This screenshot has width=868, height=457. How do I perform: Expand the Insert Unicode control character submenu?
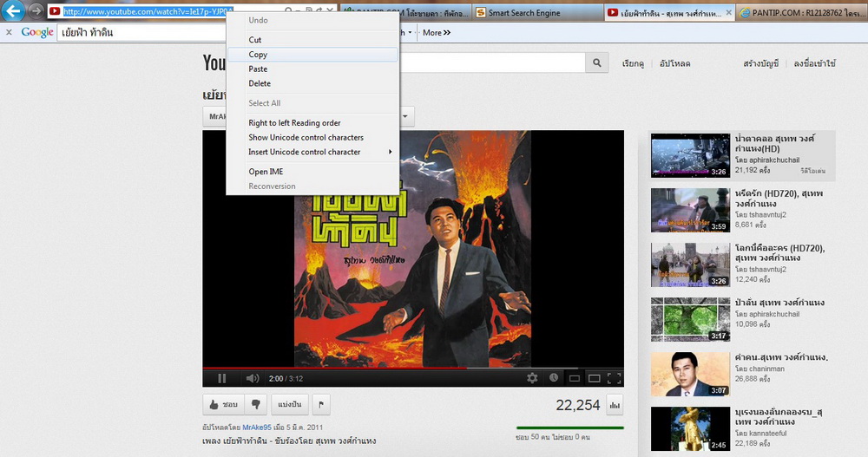(x=312, y=152)
